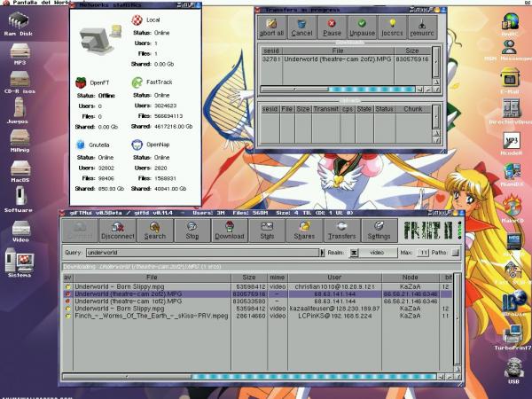The image size is (532, 399).
Task: Open the CD-R isos drive icon
Action: 20,80
